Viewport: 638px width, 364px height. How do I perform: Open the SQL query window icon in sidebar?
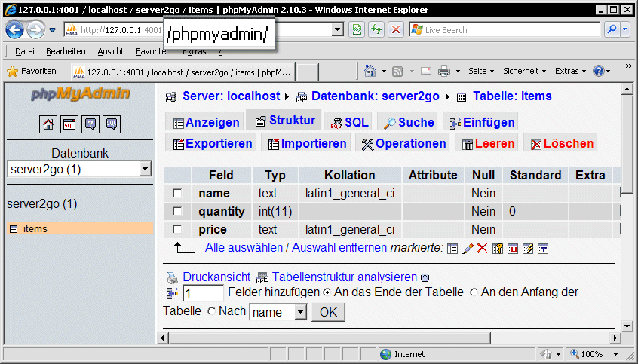coord(69,124)
